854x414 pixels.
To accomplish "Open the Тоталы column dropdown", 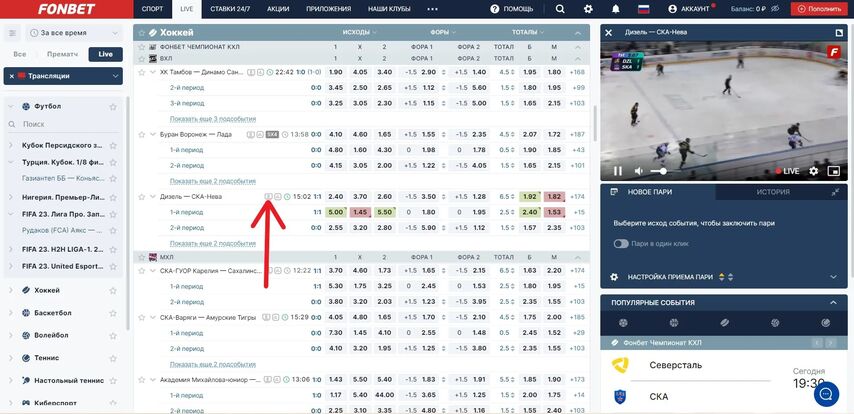I will point(528,32).
